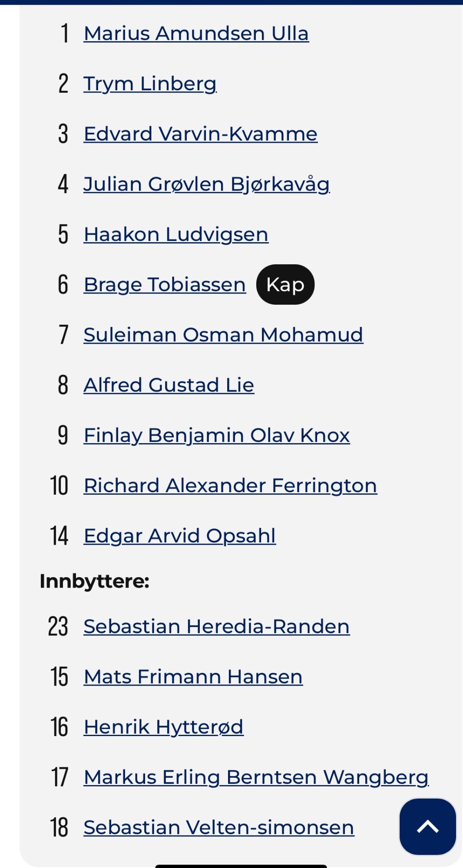View Haakon Ludvigsen's player details
This screenshot has width=463, height=868.
pyautogui.click(x=176, y=234)
